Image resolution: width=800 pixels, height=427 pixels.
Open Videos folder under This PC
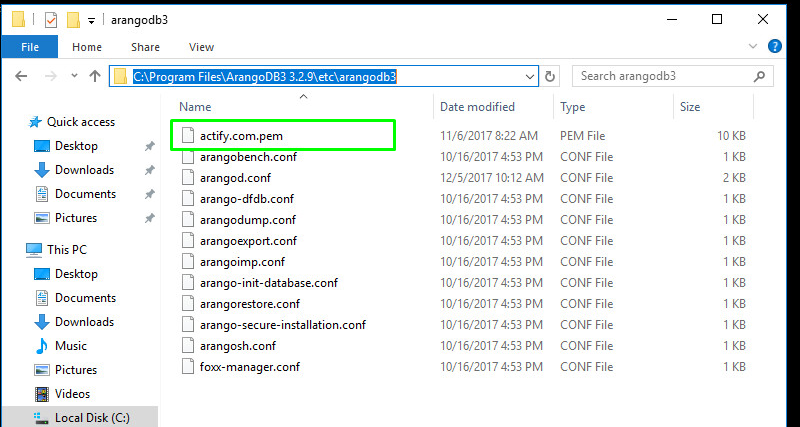point(72,394)
